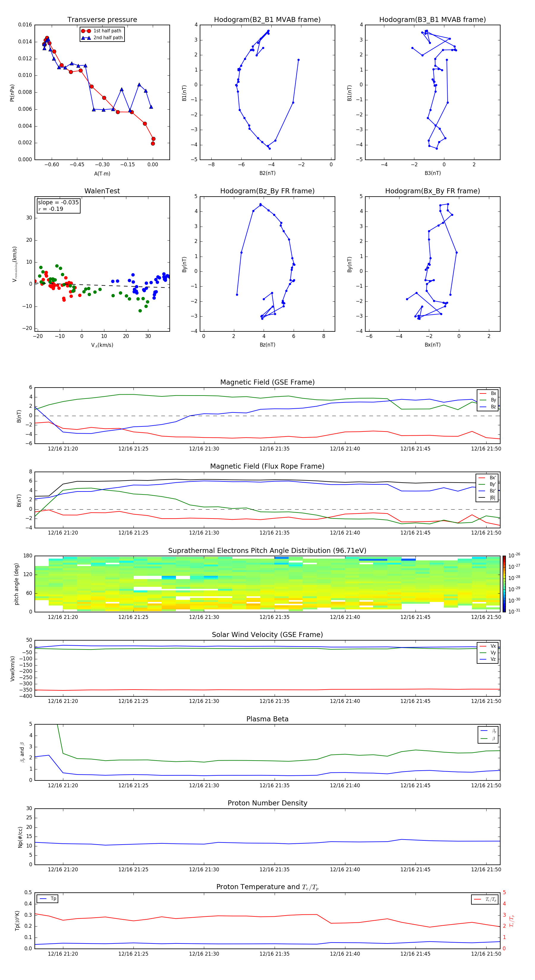Screen dimensions: 535x980
Task: Click the 'β_p and β' y-axis label
Action: coord(23,753)
